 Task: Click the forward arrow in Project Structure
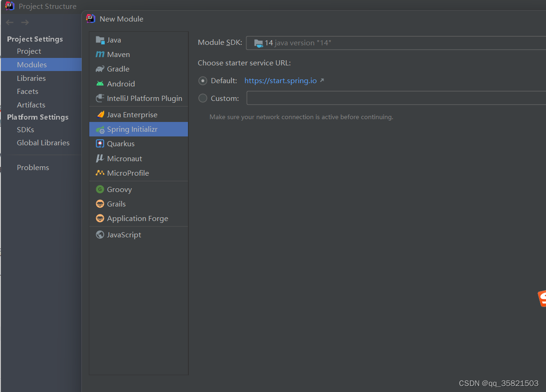click(25, 22)
